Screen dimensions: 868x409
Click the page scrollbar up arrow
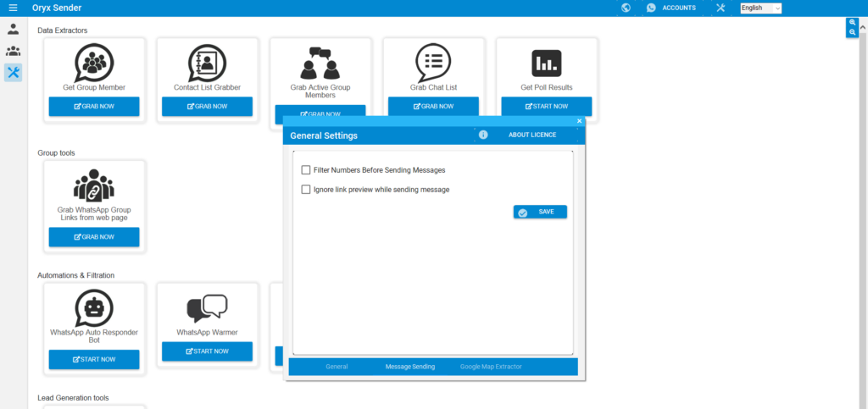coord(863,29)
